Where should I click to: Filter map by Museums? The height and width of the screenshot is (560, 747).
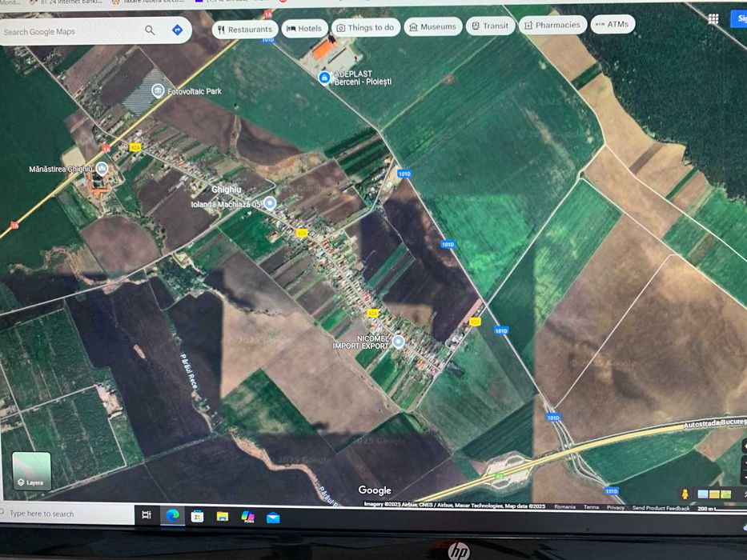pos(433,26)
